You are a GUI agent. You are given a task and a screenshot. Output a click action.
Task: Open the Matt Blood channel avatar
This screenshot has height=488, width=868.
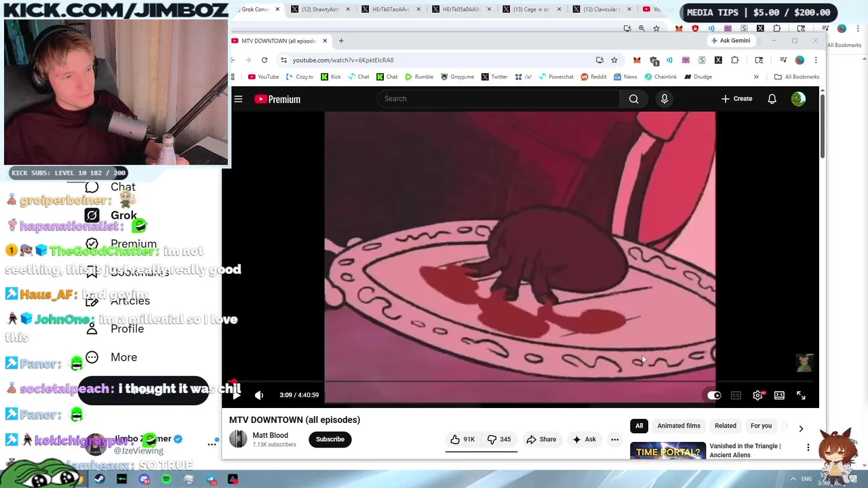point(238,439)
